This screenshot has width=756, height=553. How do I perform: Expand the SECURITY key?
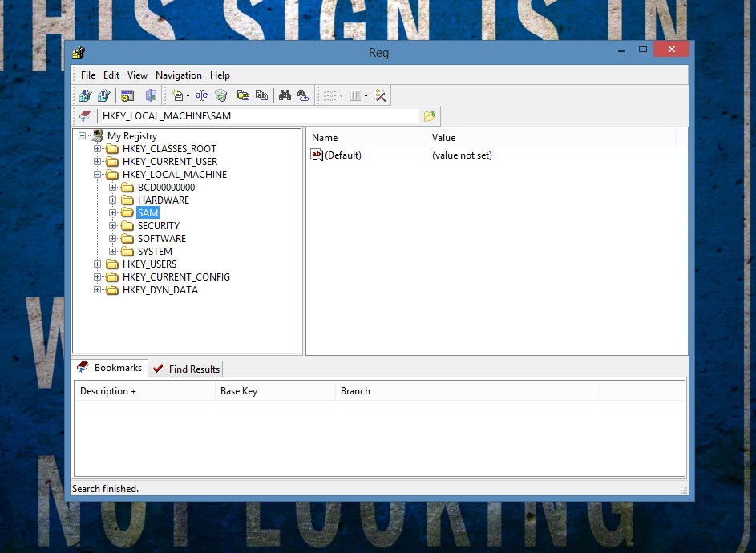112,226
